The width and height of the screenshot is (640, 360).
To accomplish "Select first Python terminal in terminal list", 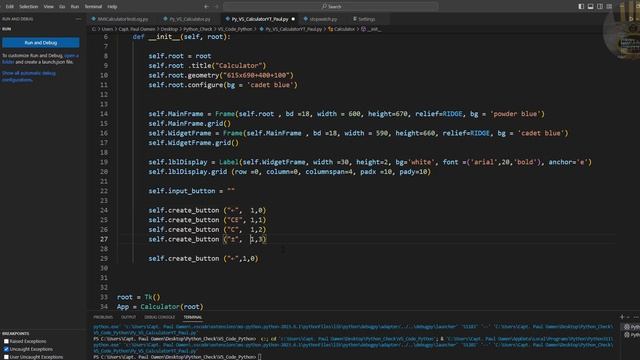I will (631, 327).
